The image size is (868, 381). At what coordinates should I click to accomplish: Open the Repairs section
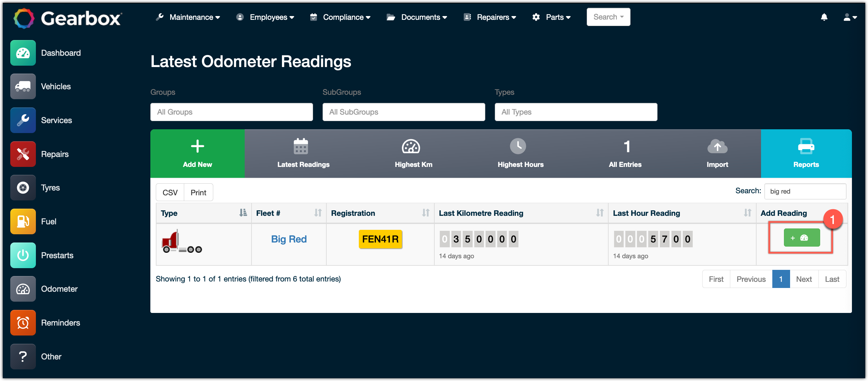(x=23, y=154)
